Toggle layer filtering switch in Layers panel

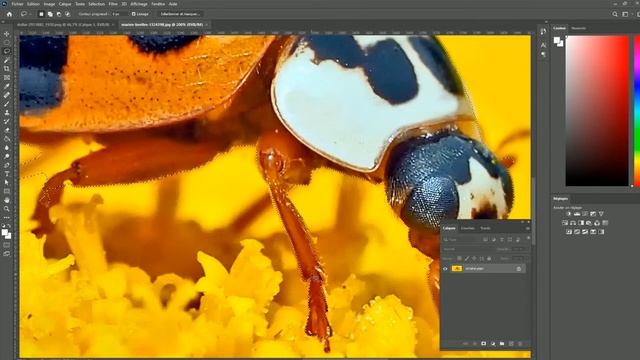point(529,239)
